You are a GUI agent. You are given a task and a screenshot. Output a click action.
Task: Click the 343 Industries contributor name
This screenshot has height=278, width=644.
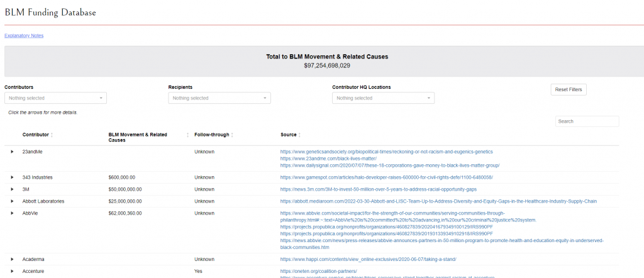[37, 177]
